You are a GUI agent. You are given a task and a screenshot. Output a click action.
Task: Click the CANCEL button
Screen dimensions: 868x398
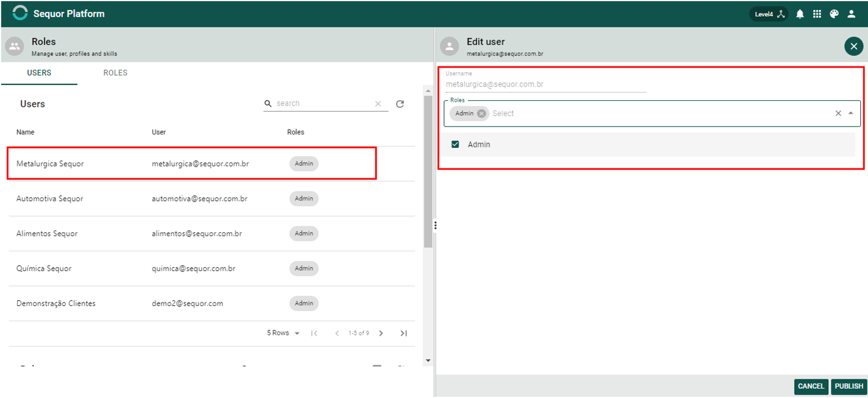click(x=811, y=386)
